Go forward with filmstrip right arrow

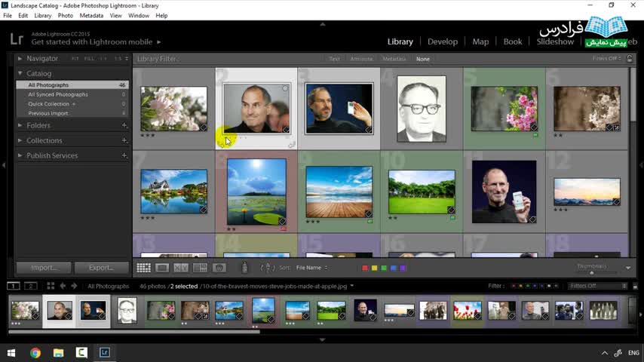pos(74,286)
